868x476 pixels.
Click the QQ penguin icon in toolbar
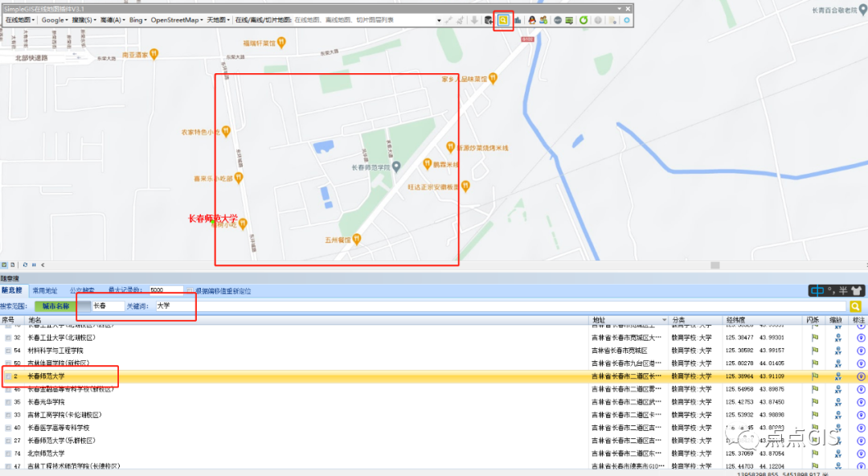click(x=532, y=20)
